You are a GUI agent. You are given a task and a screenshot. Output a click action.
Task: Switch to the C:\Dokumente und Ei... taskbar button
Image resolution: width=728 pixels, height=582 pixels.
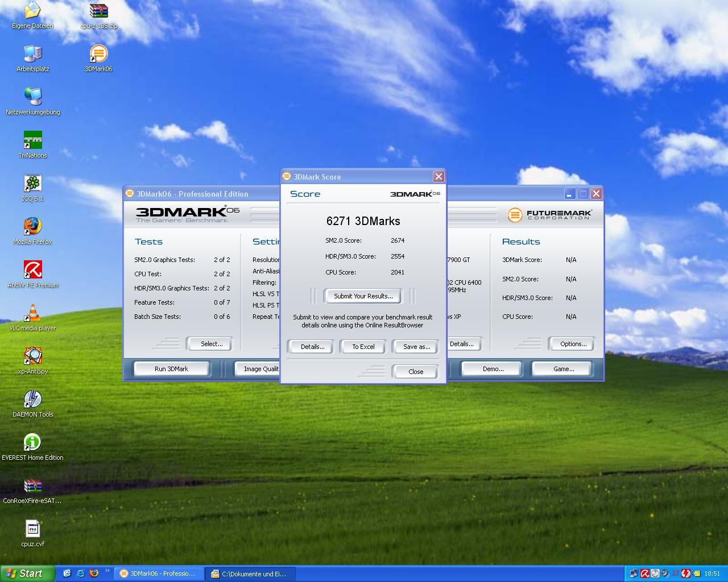point(251,574)
